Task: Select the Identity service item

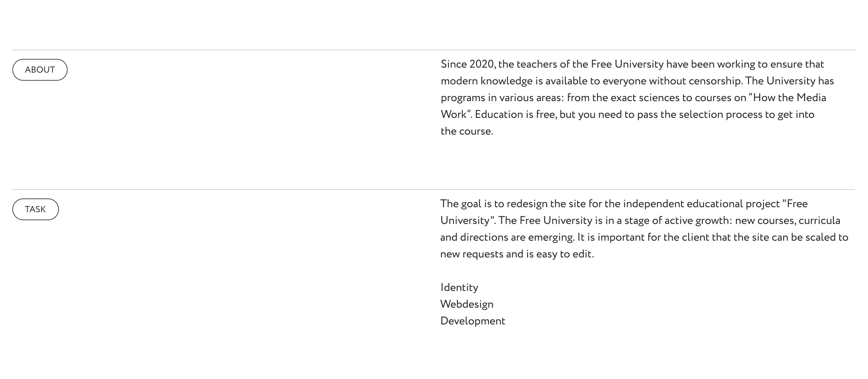Action: (459, 288)
